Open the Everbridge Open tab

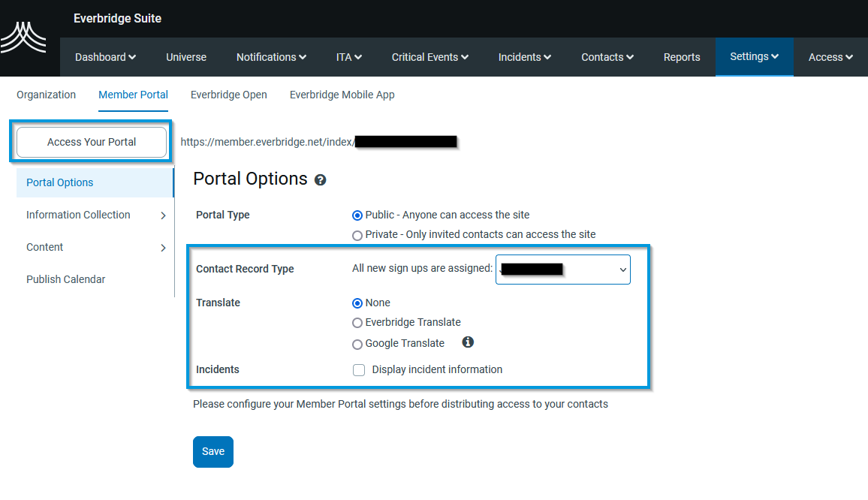229,95
